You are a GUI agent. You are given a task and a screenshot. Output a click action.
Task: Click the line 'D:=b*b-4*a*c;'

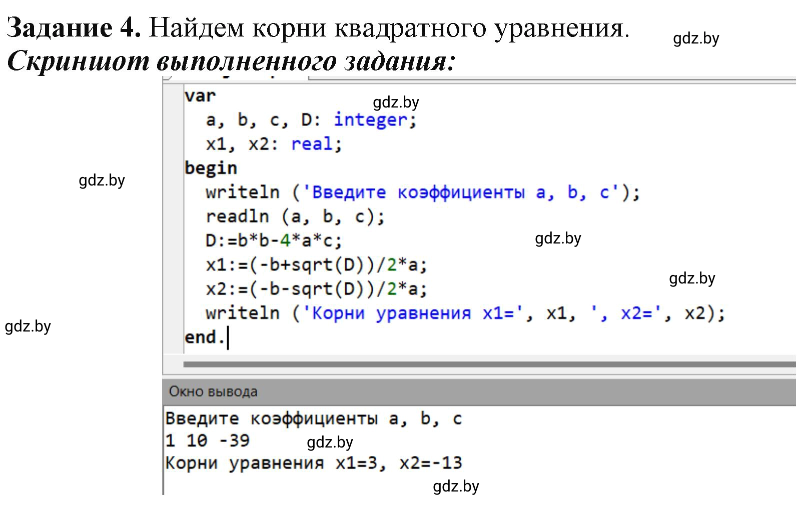pos(274,240)
